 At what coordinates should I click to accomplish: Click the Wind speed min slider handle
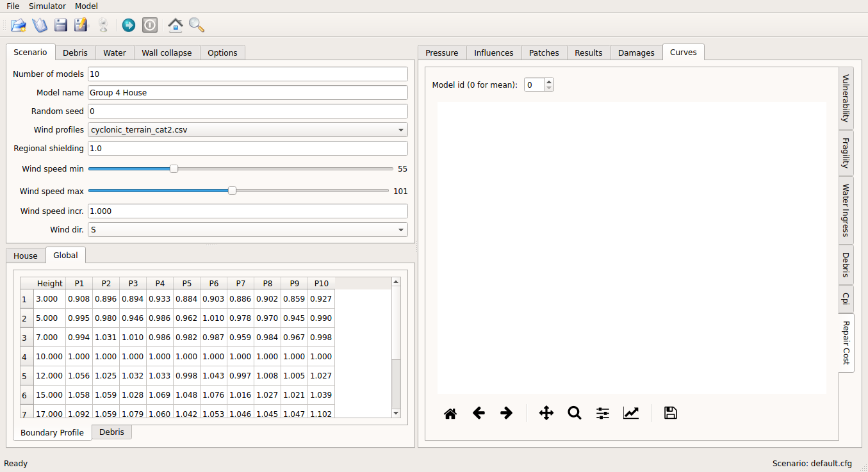(x=174, y=169)
